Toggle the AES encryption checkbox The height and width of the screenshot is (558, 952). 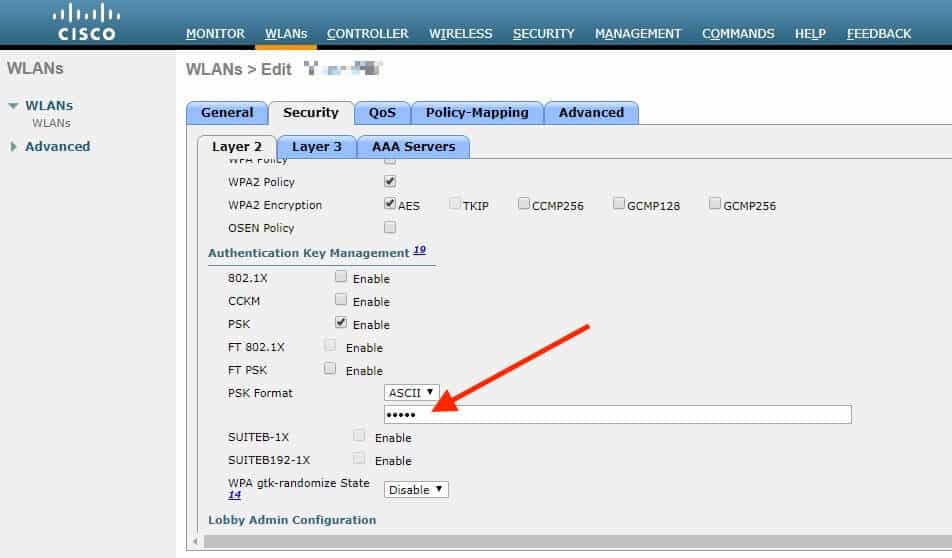[390, 203]
